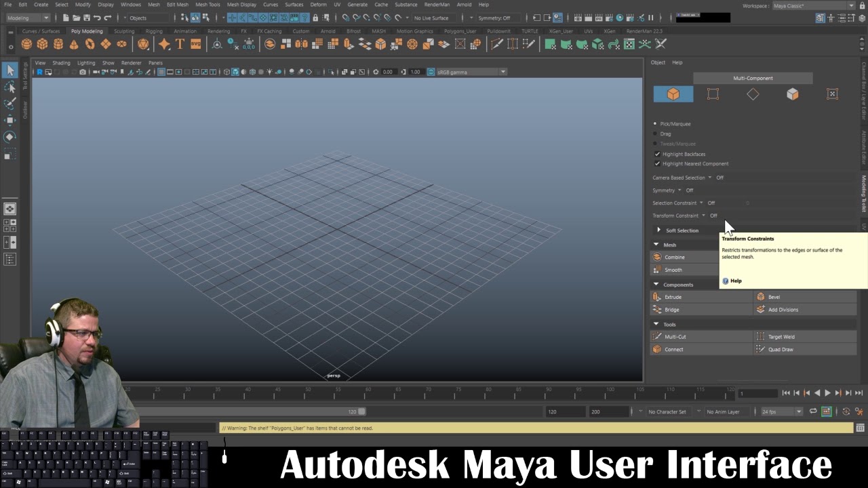Click the New Scene icon
This screenshot has width=868, height=488.
pos(66,18)
